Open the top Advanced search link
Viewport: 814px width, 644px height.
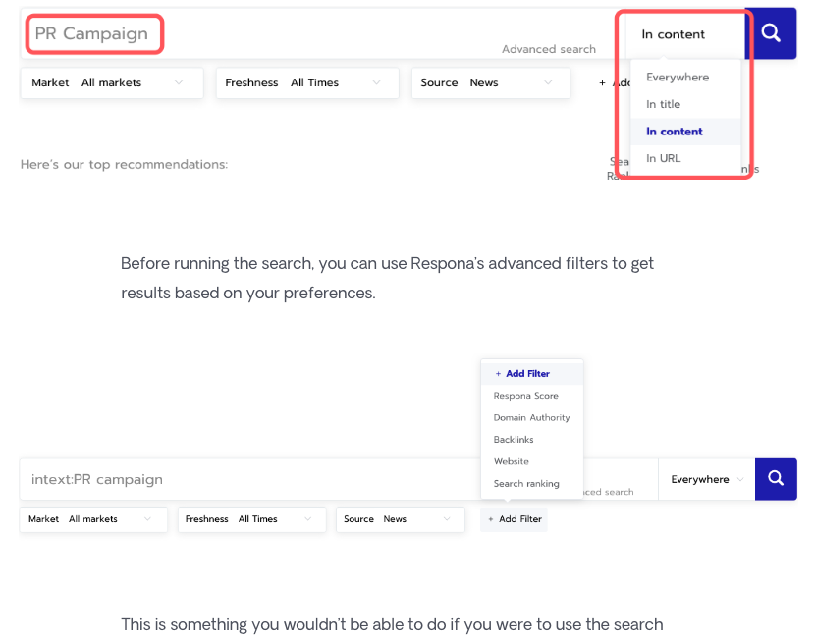click(548, 49)
